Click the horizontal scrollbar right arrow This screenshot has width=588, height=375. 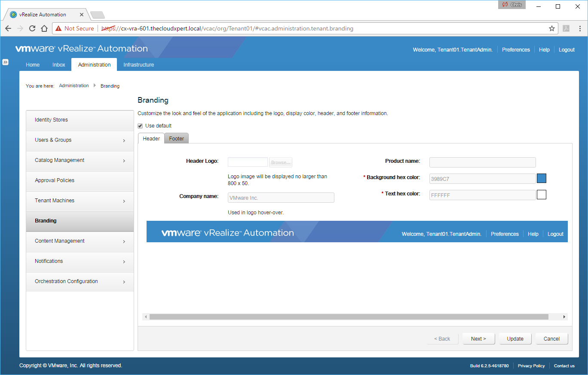click(564, 317)
